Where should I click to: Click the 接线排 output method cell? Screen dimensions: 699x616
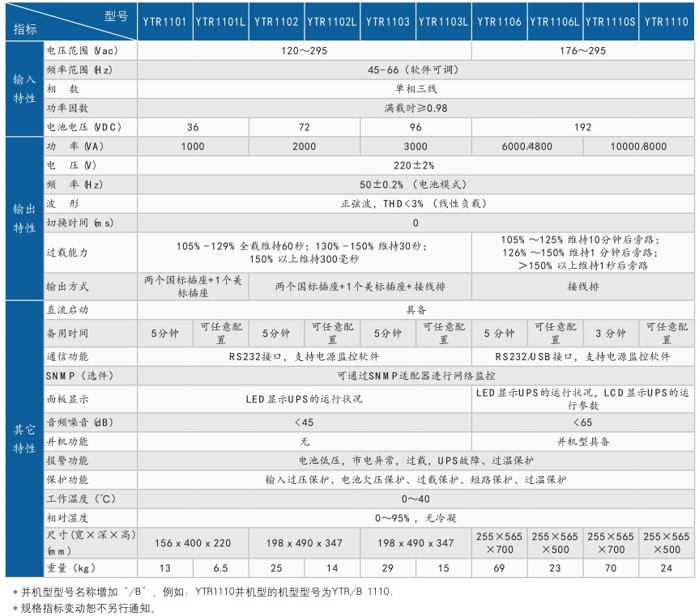[583, 287]
